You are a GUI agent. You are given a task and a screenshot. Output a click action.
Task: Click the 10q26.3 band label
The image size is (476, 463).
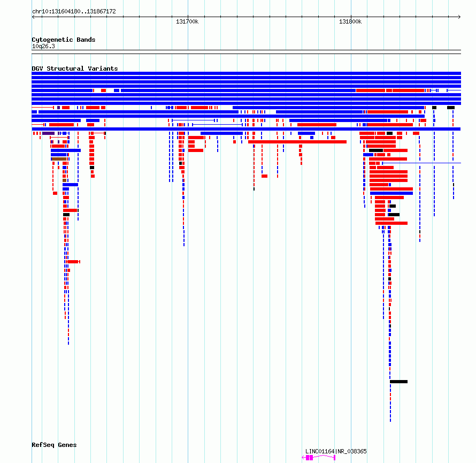pyautogui.click(x=43, y=46)
